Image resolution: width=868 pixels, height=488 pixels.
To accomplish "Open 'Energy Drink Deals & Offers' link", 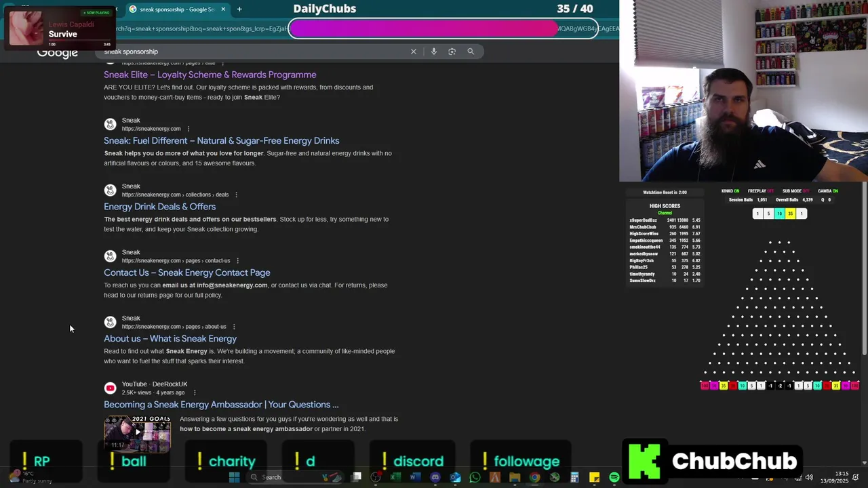I will click(x=159, y=207).
